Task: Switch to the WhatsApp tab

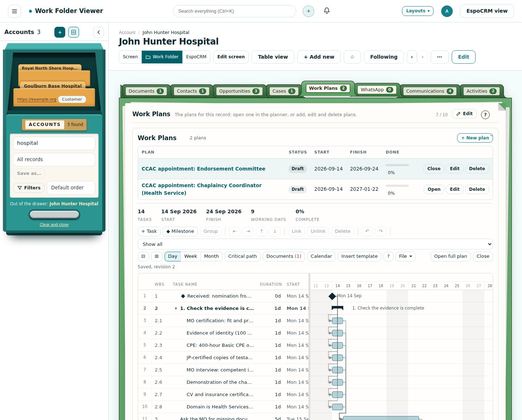Action: coord(377,90)
